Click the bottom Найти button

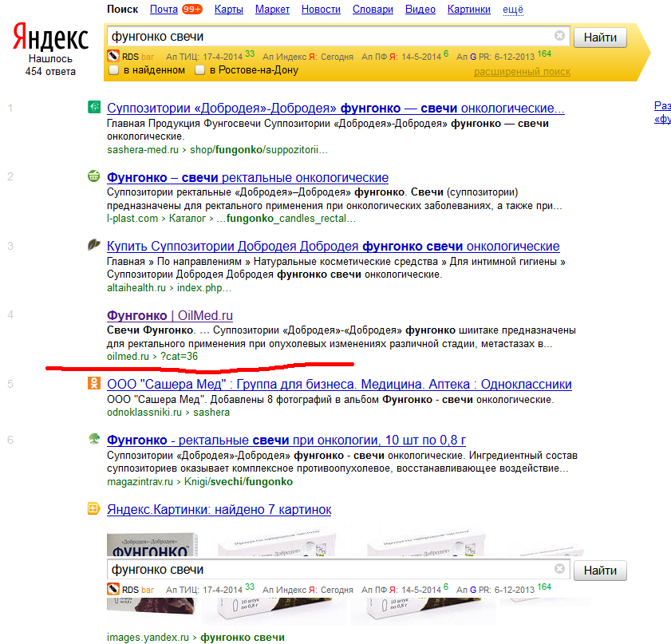(600, 571)
